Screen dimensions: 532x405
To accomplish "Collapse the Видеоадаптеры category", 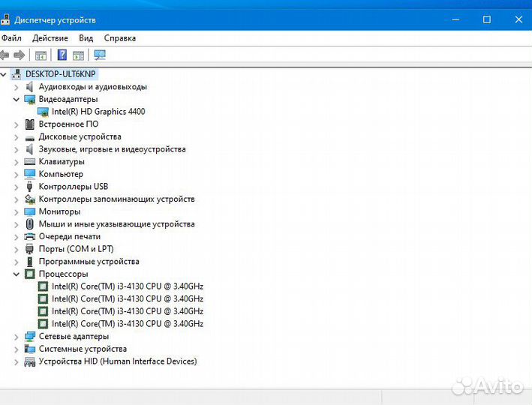I will pyautogui.click(x=17, y=99).
